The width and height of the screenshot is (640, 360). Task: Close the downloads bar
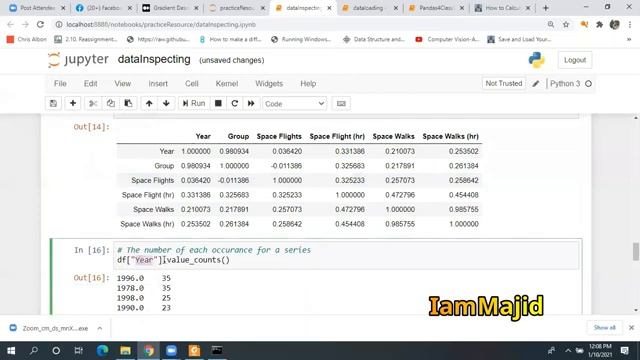(631, 328)
